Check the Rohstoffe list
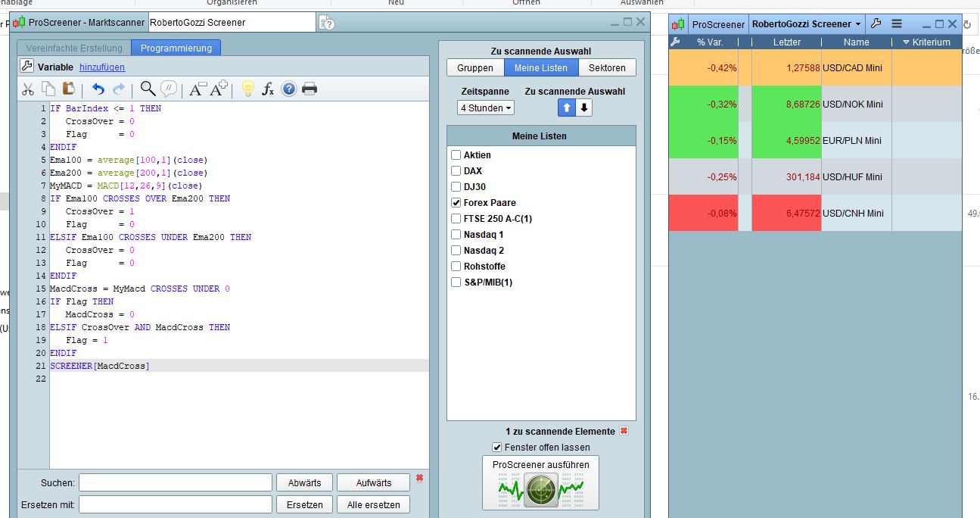 click(456, 266)
